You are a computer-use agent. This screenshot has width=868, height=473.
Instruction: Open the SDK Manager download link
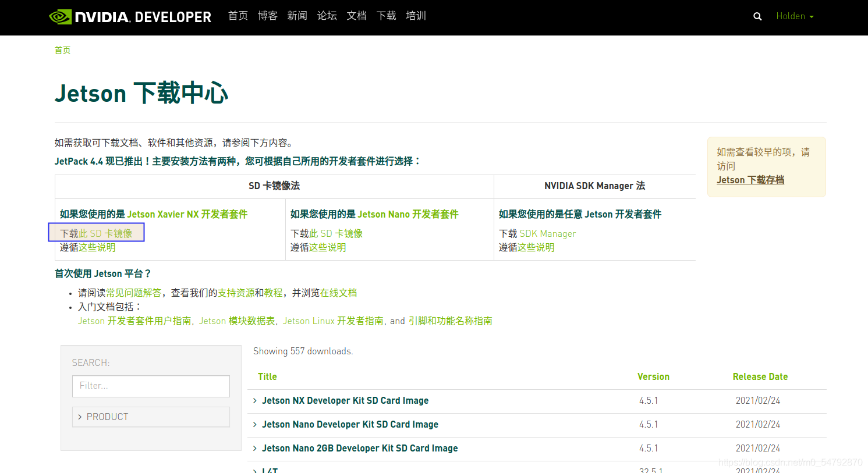click(x=548, y=233)
